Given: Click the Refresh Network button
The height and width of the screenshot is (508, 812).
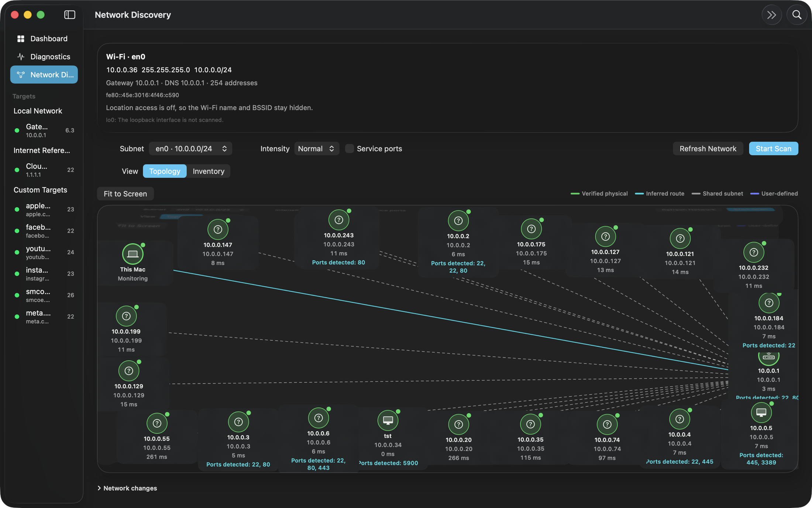Looking at the screenshot, I should 708,149.
